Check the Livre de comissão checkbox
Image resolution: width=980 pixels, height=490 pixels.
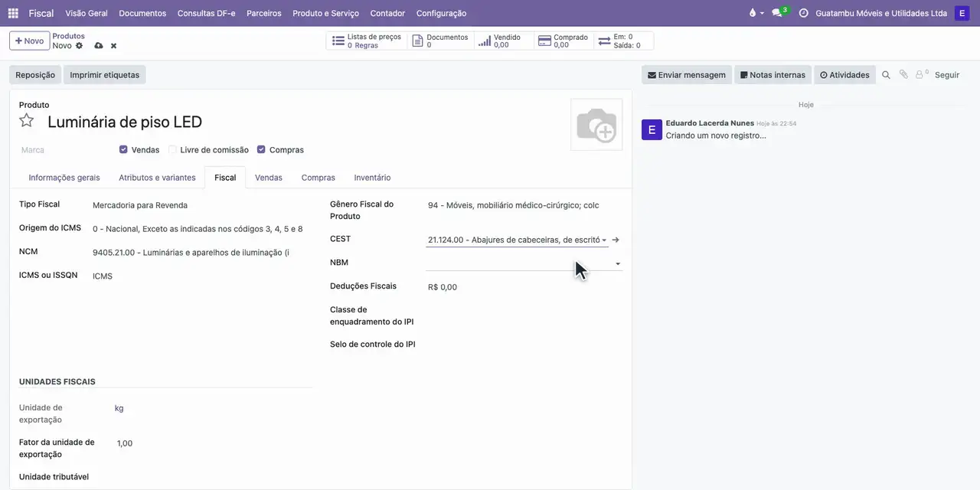point(172,150)
